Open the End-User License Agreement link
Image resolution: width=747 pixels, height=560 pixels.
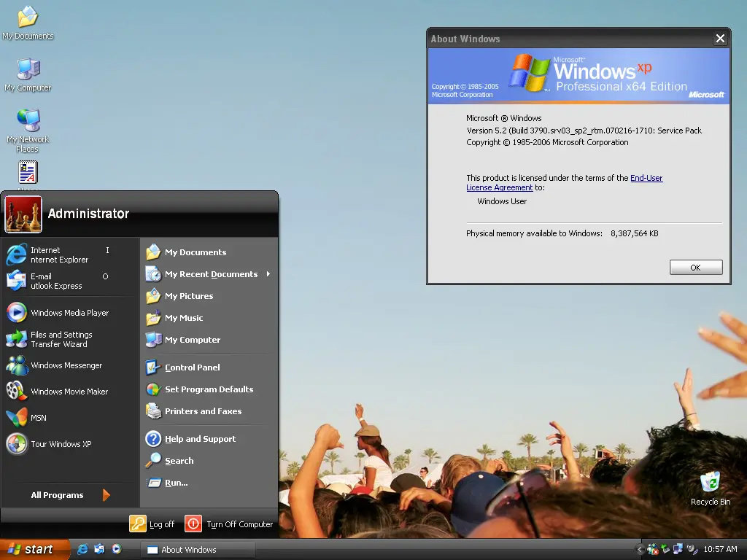tap(564, 182)
